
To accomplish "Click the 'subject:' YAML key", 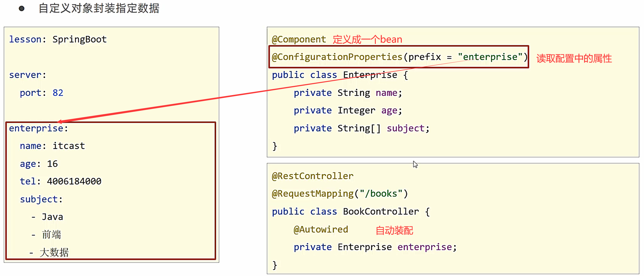I will point(41,199).
